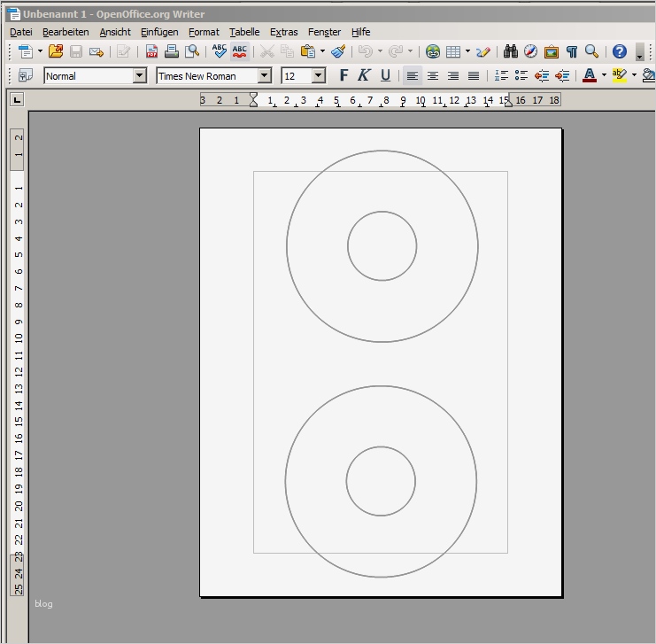This screenshot has height=644, width=656.
Task: Toggle underline formatting (U button)
Action: click(385, 76)
